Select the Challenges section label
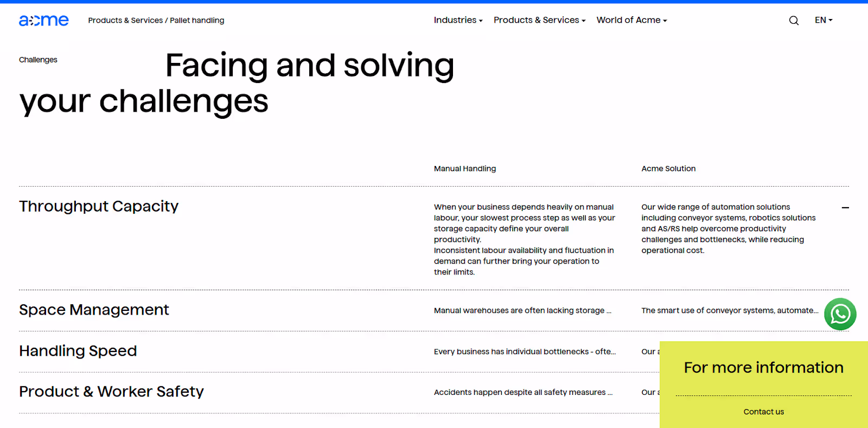868x428 pixels. pyautogui.click(x=37, y=60)
